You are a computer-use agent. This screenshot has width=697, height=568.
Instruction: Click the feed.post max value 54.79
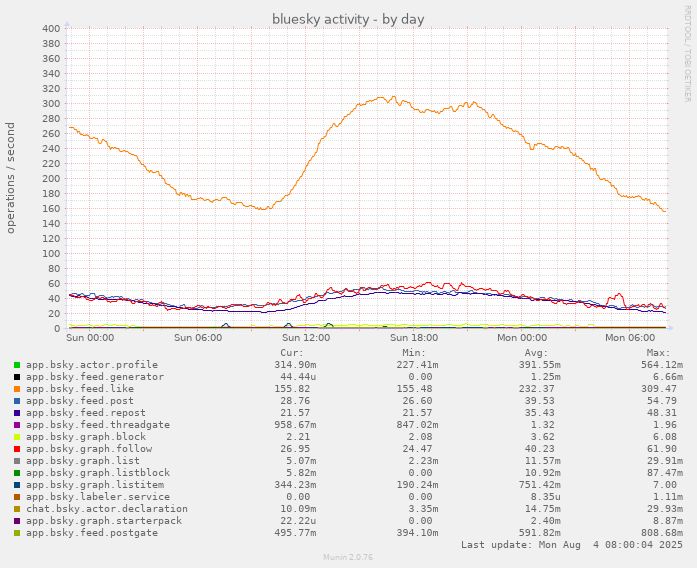[x=661, y=401]
